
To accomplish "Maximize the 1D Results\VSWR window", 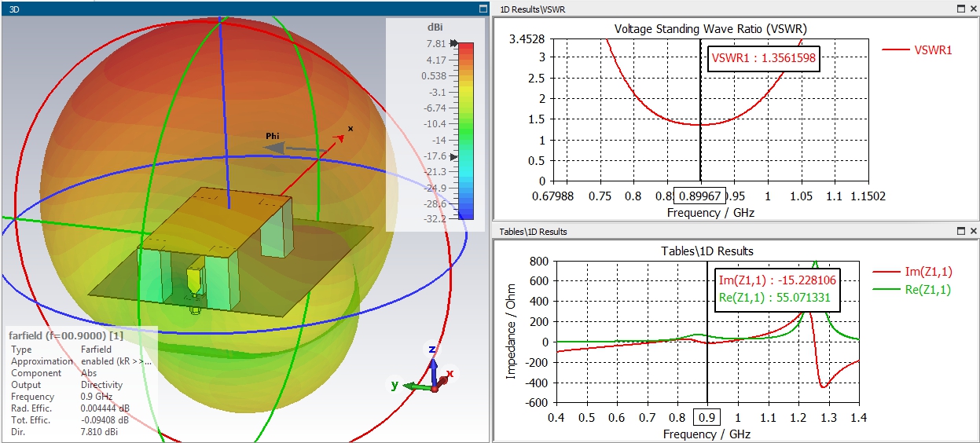I will (x=961, y=9).
